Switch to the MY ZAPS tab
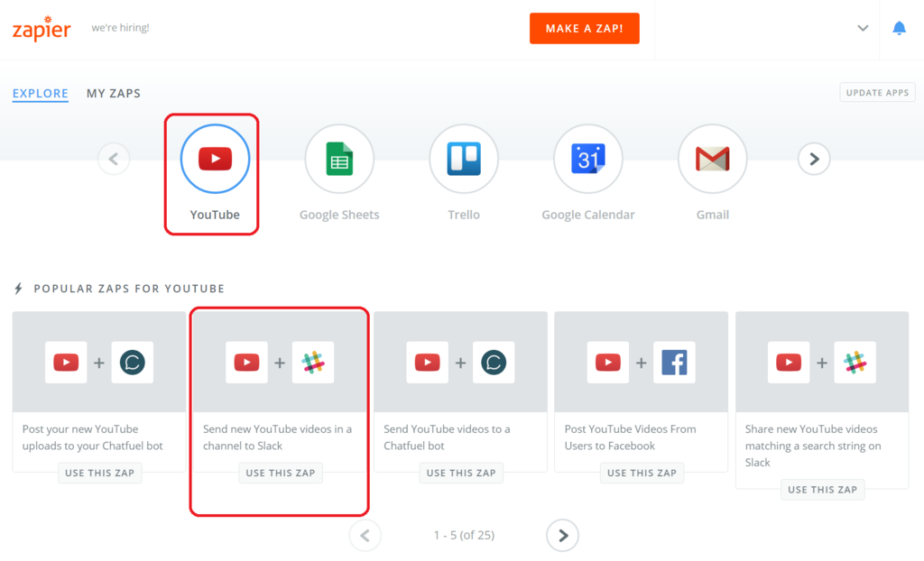Viewport: 924px width, 561px height. pyautogui.click(x=114, y=93)
